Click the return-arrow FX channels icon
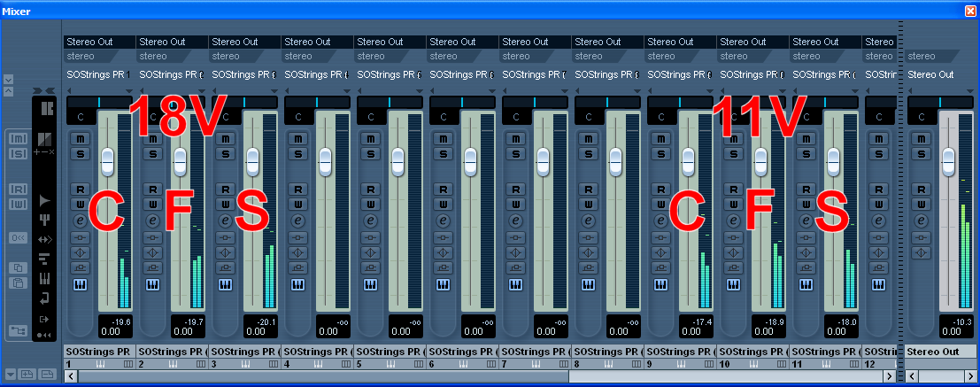 coord(45,298)
